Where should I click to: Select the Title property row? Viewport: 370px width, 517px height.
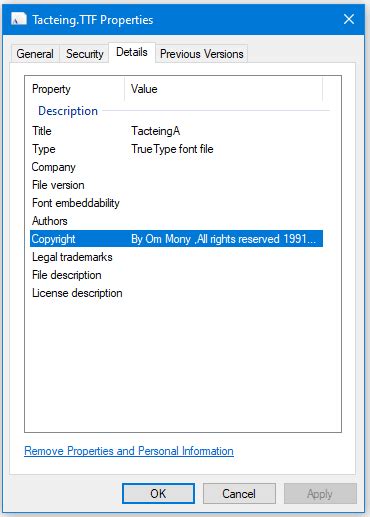(177, 131)
